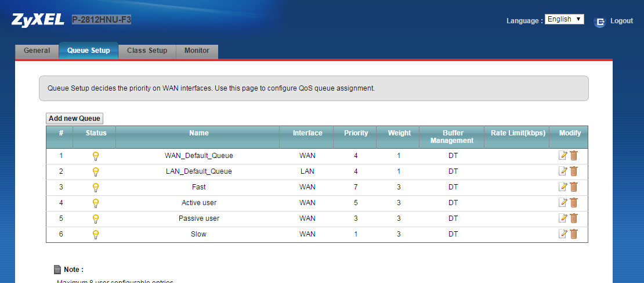Select the WAN_Default_Queue name cell
This screenshot has width=644, height=283.
199,156
